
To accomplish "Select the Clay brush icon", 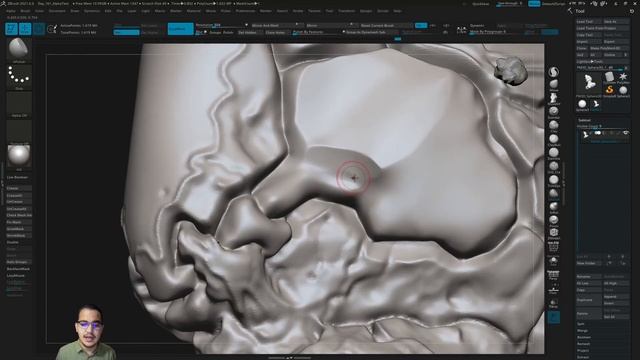I will (x=554, y=125).
